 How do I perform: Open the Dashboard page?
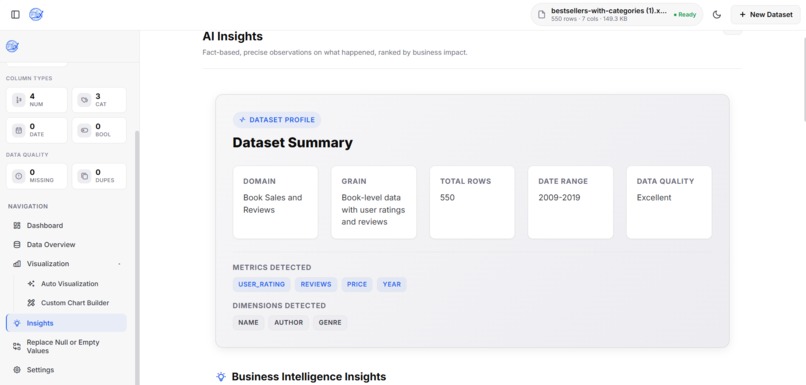66,225
